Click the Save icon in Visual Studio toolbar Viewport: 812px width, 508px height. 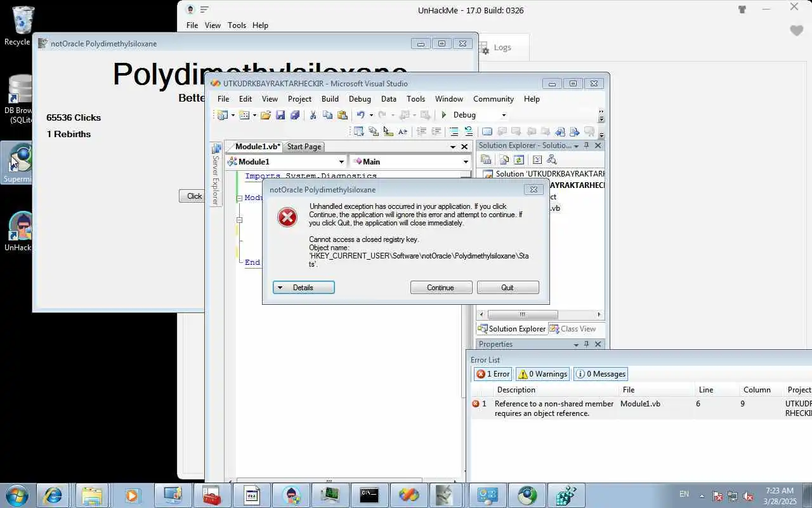point(280,115)
